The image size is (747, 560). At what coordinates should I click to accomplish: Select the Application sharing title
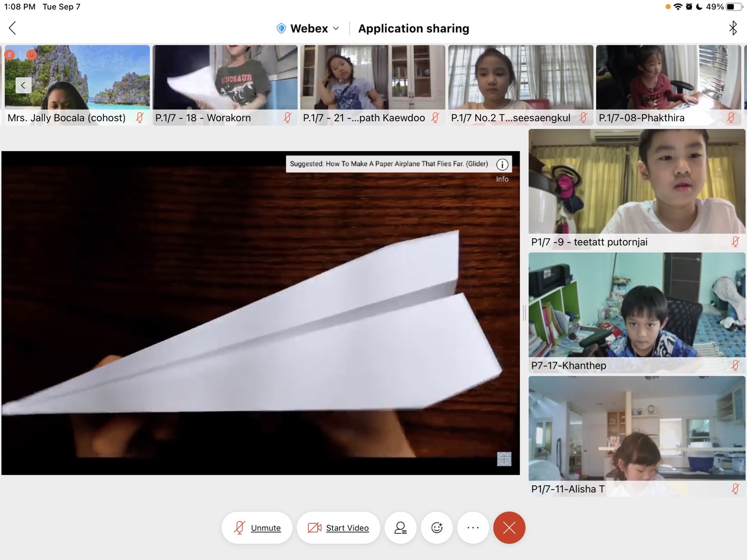click(414, 29)
